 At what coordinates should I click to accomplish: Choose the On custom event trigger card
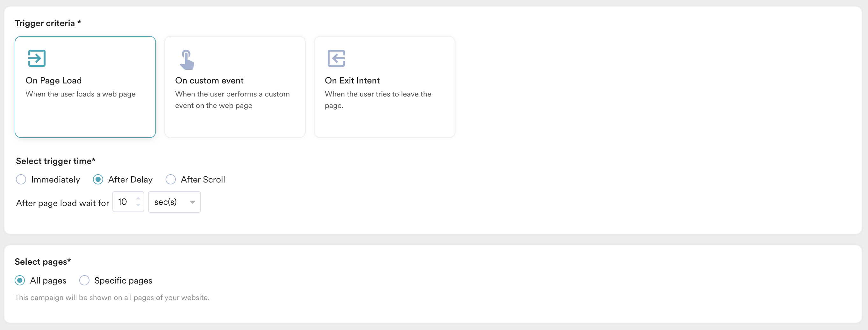[235, 87]
